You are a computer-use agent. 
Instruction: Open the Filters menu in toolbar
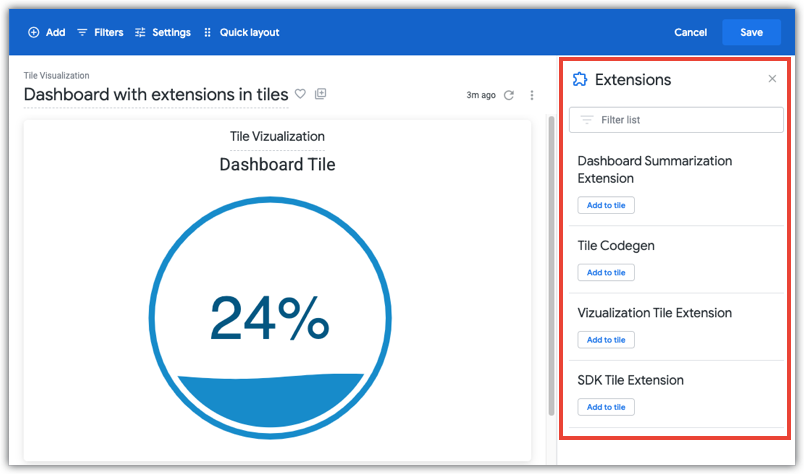pos(100,32)
